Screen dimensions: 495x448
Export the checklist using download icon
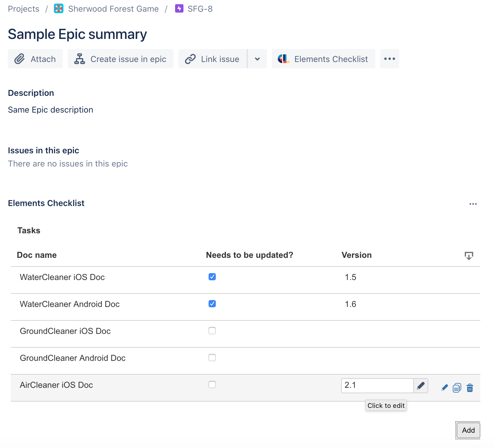pos(469,255)
